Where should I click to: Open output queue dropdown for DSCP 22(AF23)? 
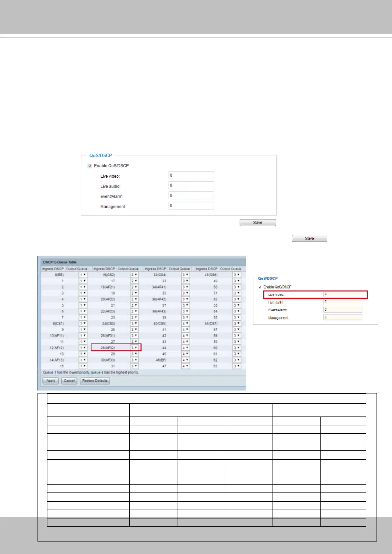(x=134, y=311)
